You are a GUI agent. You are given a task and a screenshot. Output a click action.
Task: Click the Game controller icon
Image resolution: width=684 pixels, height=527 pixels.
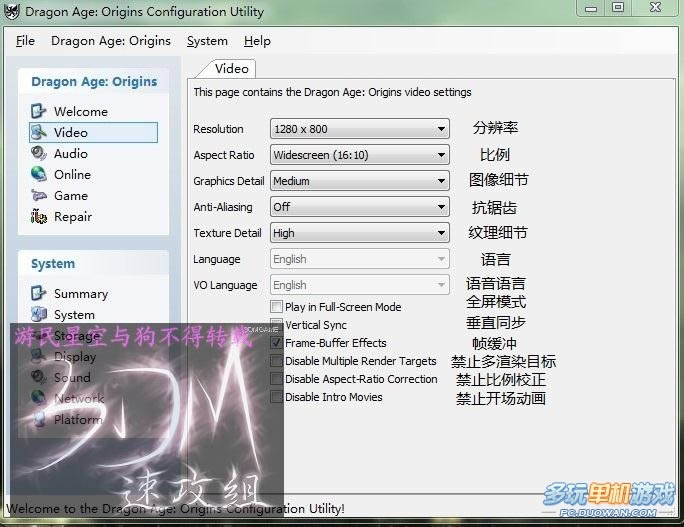(x=39, y=195)
